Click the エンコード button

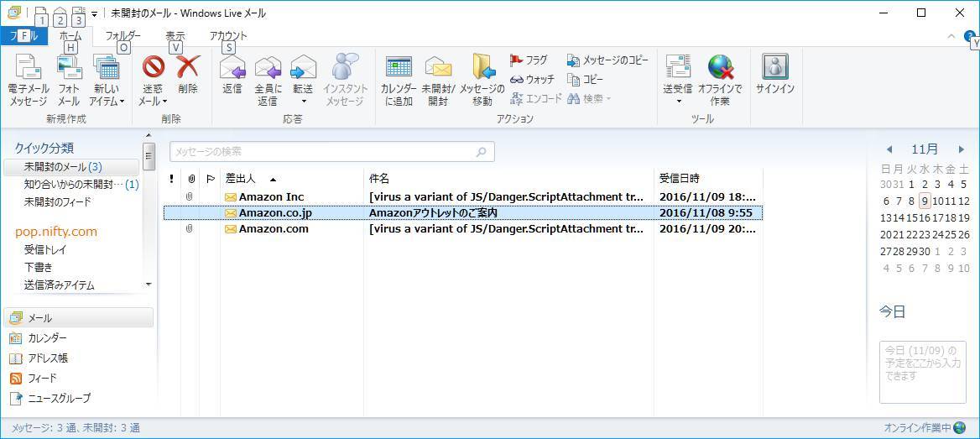[535, 99]
